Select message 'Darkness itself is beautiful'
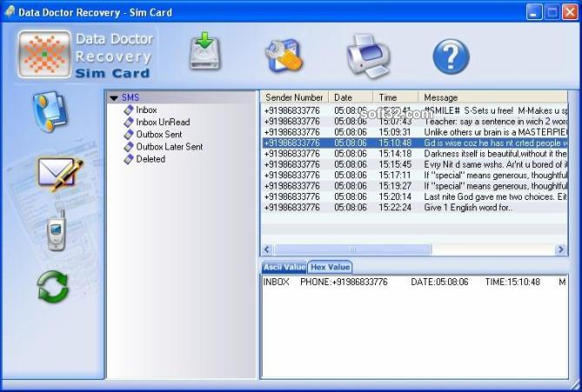Screen dimensions: 582x392 tap(415, 154)
